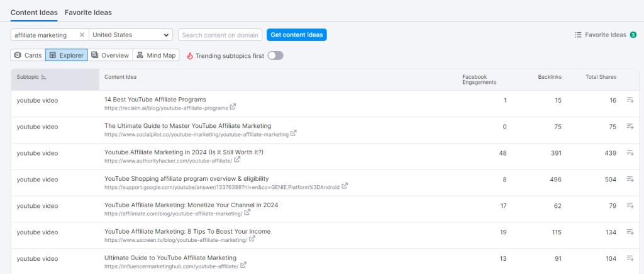Click backlinks value 62
This screenshot has height=274, width=644.
(x=557, y=205)
